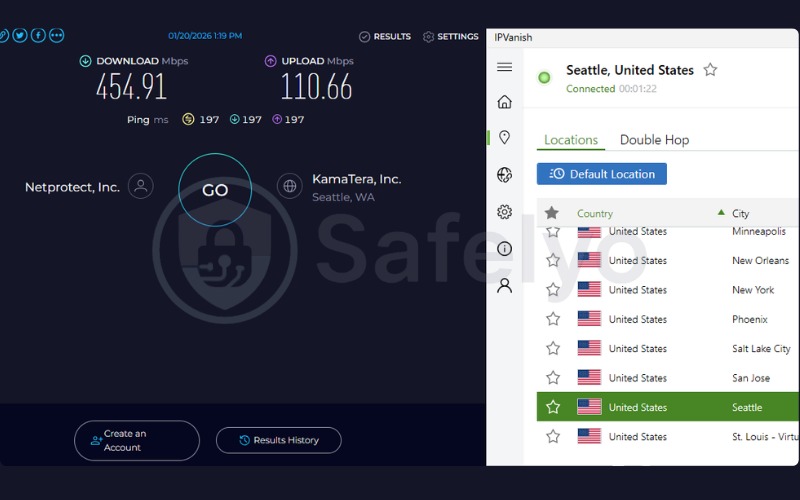The width and height of the screenshot is (800, 500).
Task: Click the US flag in Phoenix row
Action: pos(589,319)
